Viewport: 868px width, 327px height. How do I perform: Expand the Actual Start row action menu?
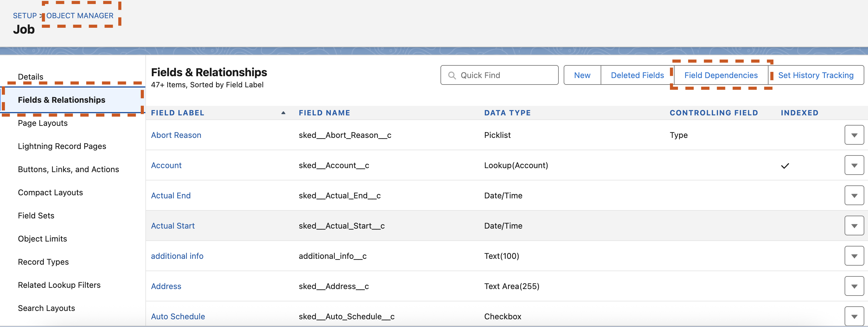[854, 226]
